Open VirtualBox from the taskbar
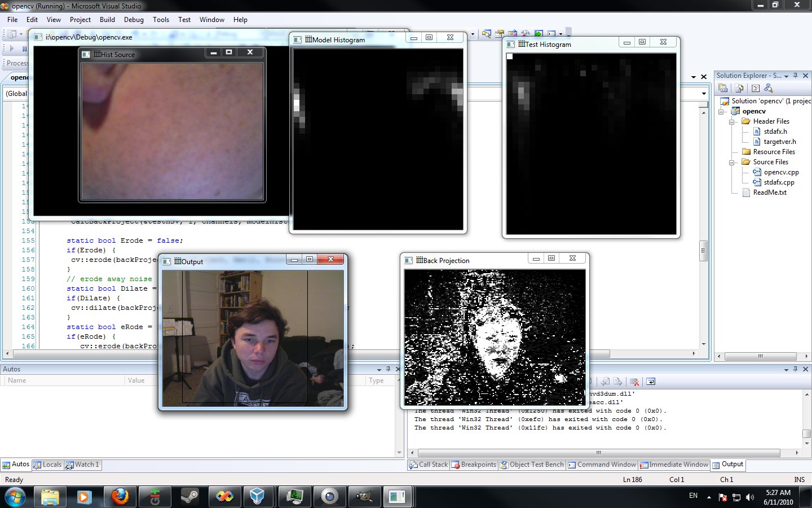 point(258,497)
